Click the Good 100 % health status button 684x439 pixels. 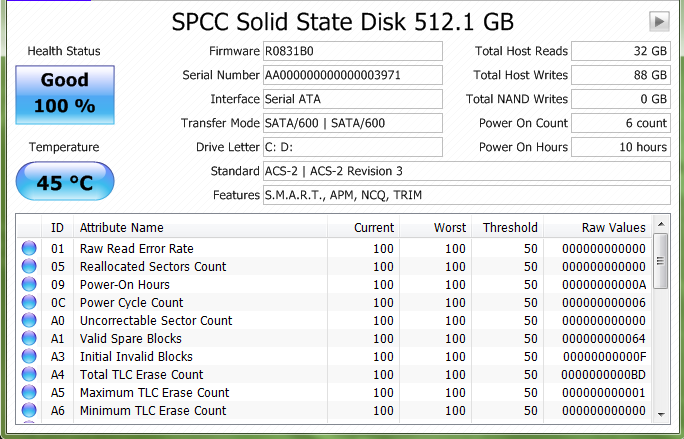(65, 95)
